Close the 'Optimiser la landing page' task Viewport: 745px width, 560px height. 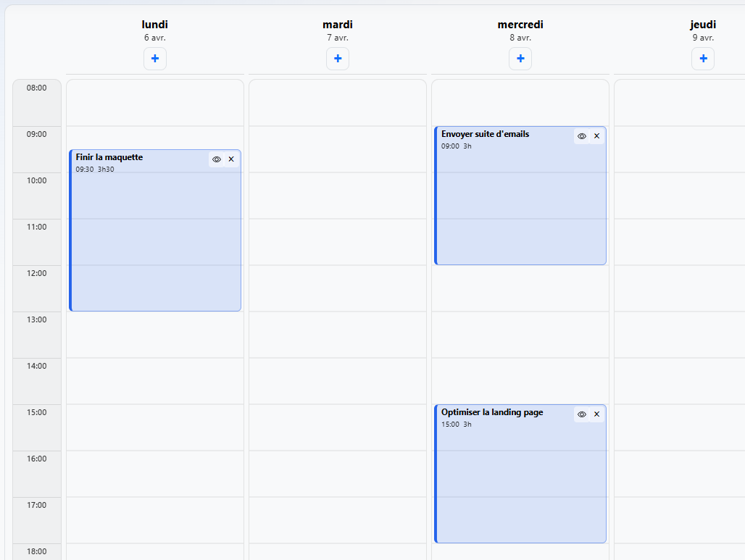point(596,414)
